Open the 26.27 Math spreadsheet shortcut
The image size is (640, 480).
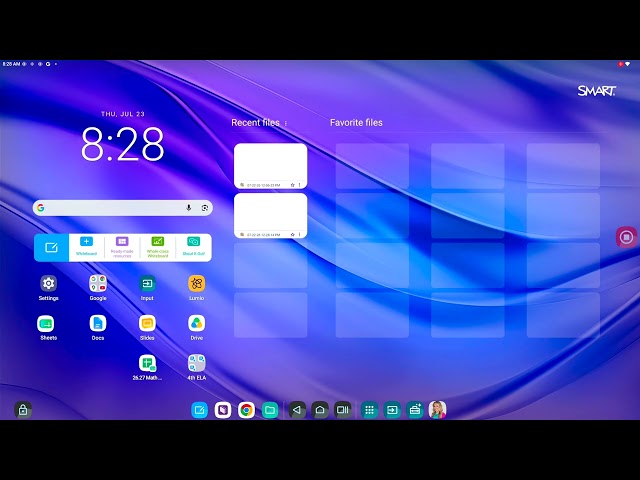[x=147, y=363]
